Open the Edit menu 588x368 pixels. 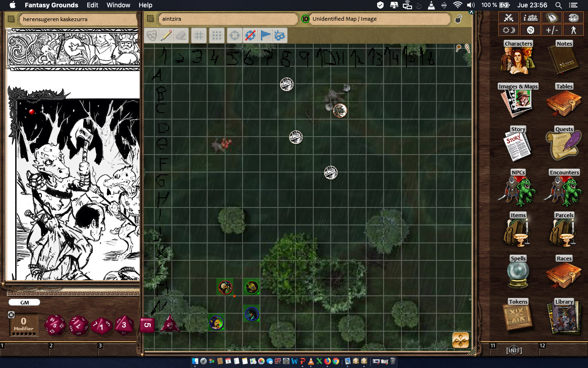[92, 5]
